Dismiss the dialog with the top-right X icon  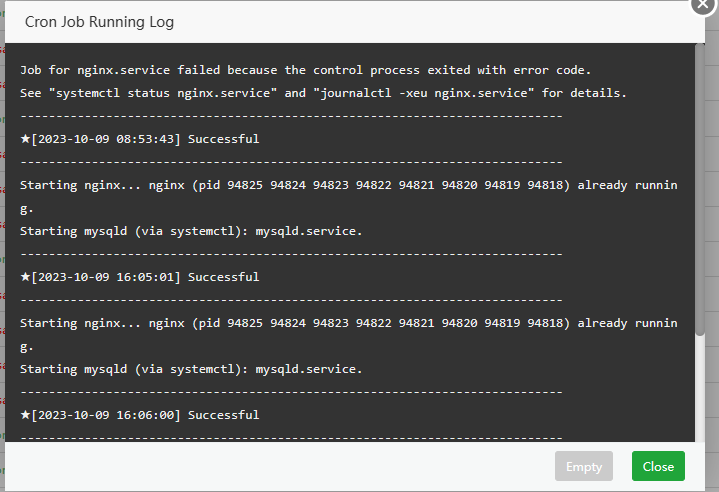[707, 3]
